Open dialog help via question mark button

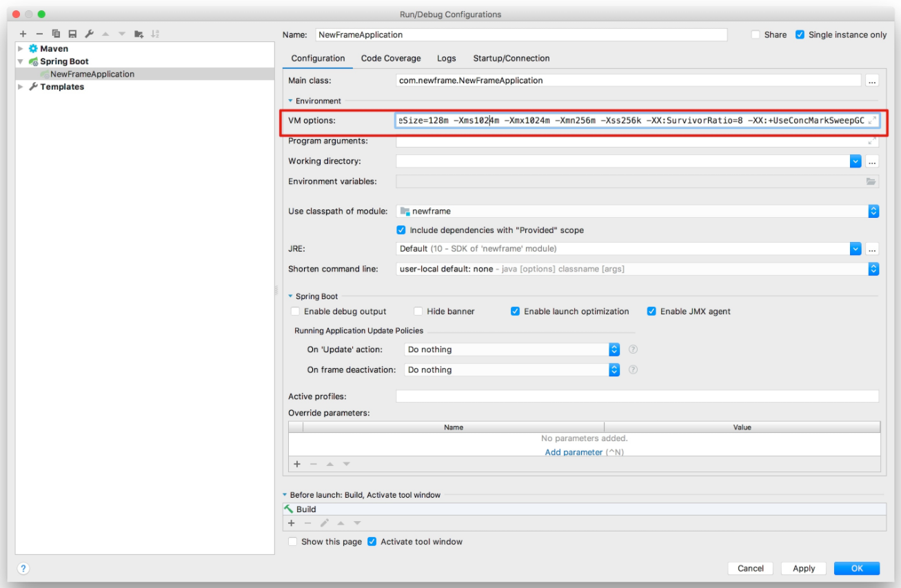point(23,569)
